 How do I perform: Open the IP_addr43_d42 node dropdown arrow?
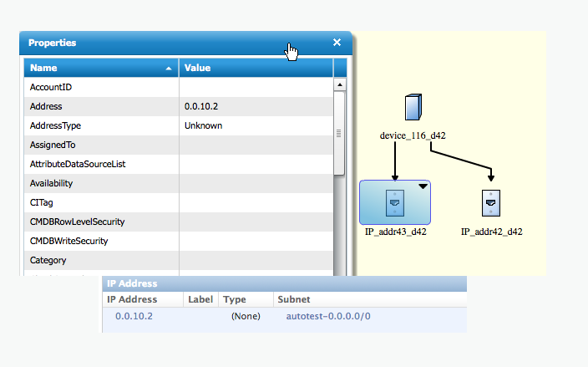(x=423, y=187)
